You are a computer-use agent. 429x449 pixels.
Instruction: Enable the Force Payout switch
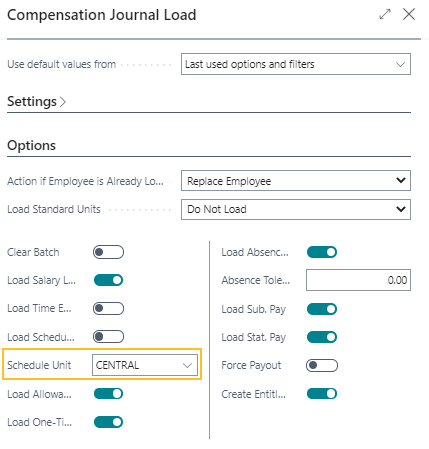(x=322, y=365)
